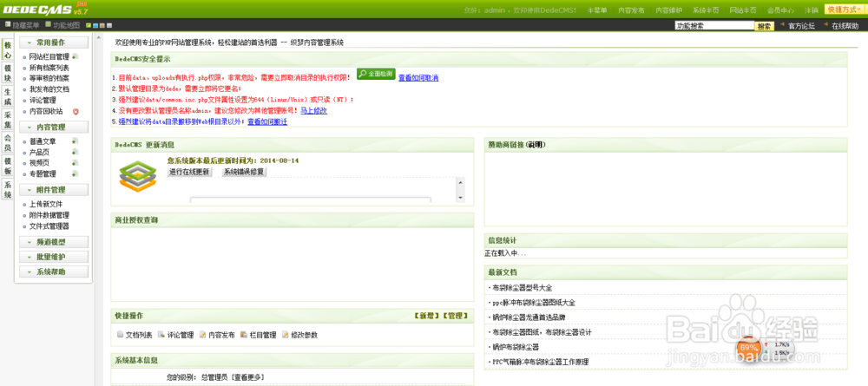The image size is (868, 386).
Task: Open 会员中心 in the top navigation
Action: pos(780,10)
